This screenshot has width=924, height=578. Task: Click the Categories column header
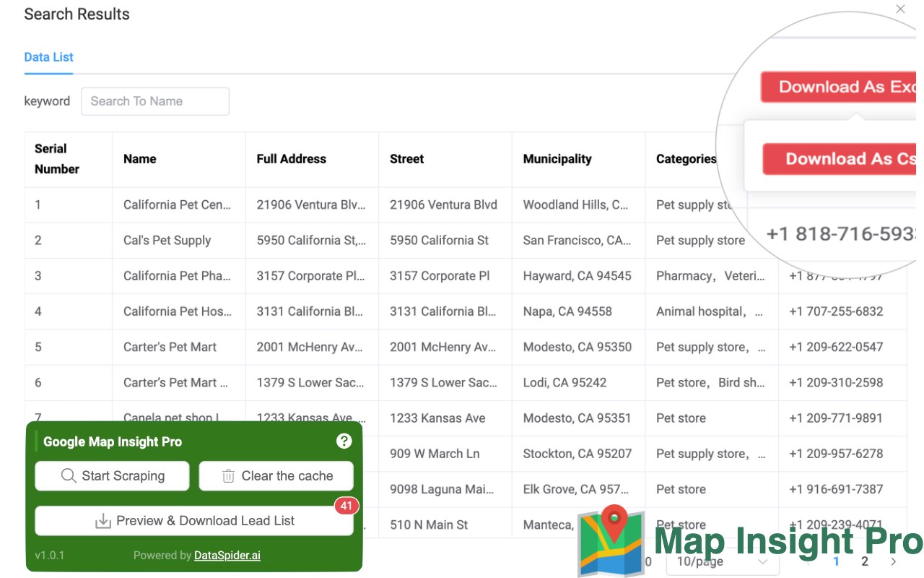click(x=687, y=159)
